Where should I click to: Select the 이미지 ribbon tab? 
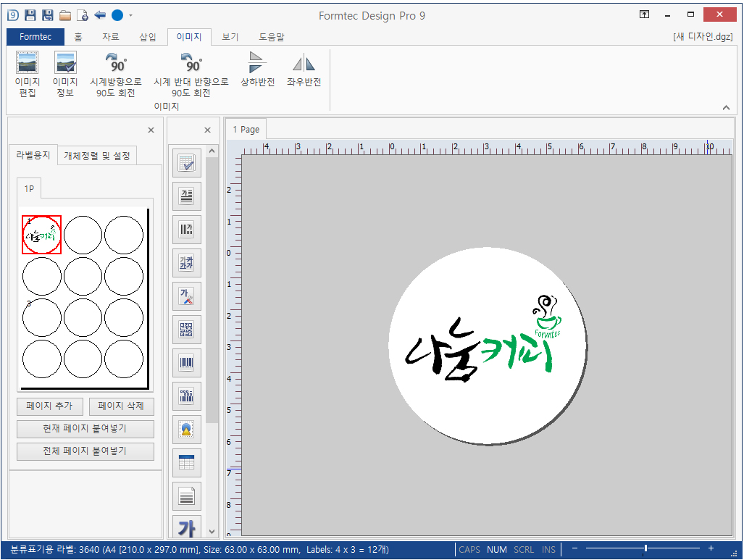[x=189, y=36]
